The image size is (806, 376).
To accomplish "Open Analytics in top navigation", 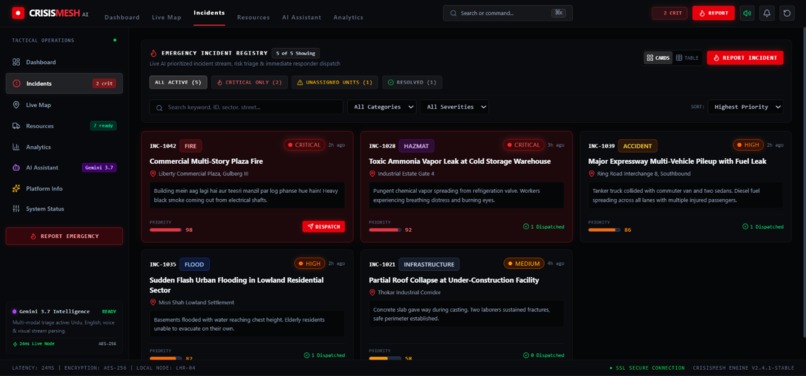I will 348,17.
